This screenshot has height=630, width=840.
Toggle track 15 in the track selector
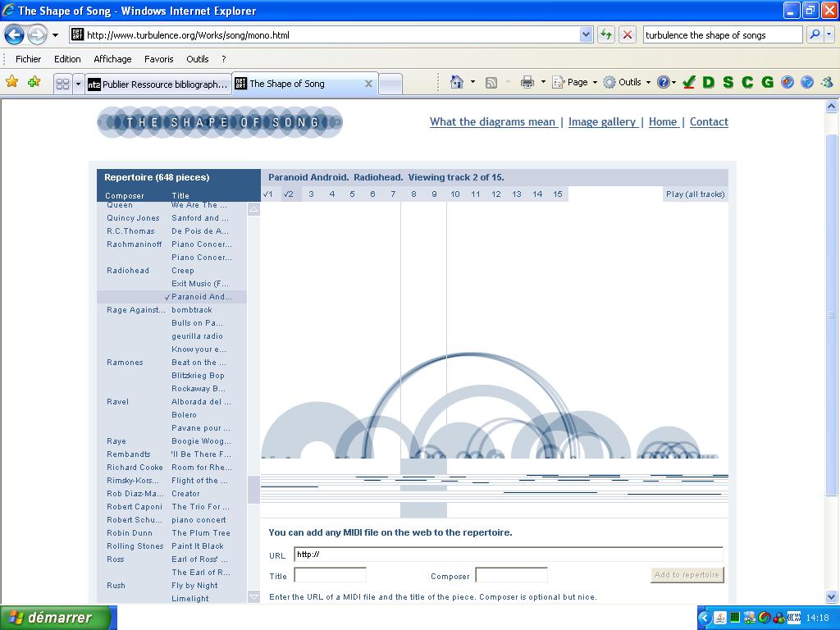558,194
